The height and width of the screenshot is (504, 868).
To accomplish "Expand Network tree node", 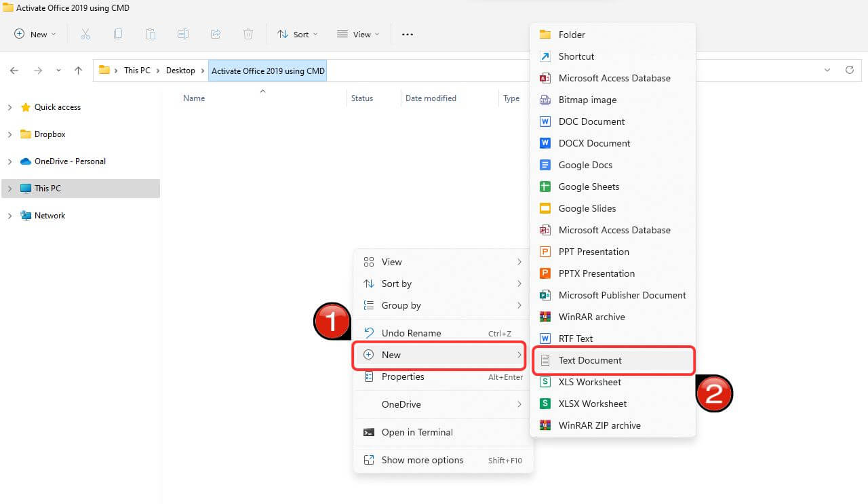I will (9, 216).
